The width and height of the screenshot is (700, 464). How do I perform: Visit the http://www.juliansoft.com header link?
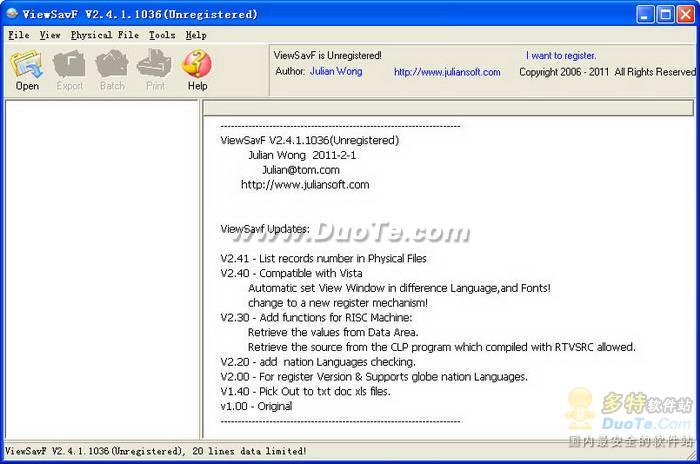pos(447,72)
